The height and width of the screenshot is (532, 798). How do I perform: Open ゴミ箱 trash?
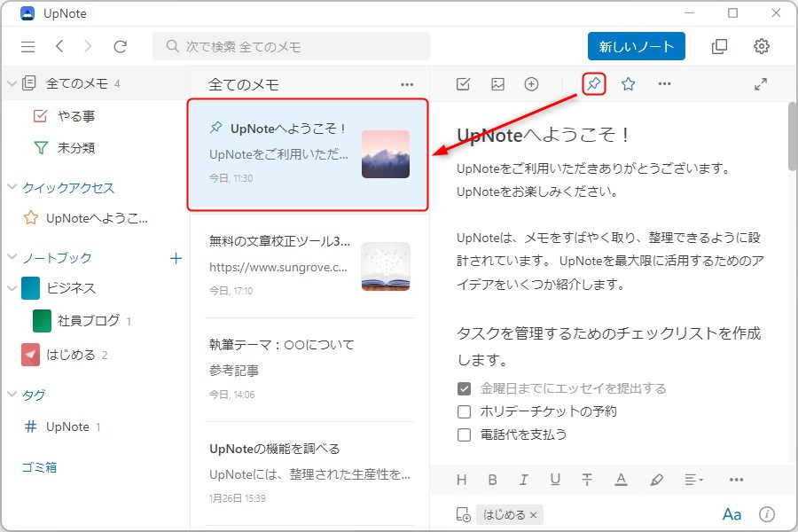(x=39, y=467)
